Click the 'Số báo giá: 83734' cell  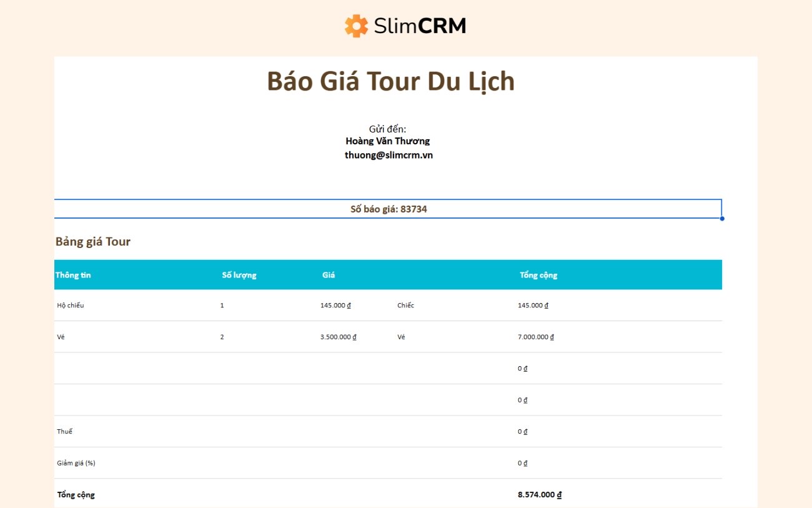pos(388,209)
